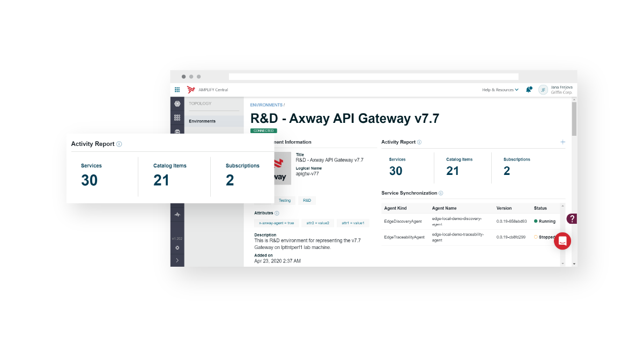The width and height of the screenshot is (644, 337).
Task: Select the EdgeTraceabilityAgent cell
Action: (405, 237)
